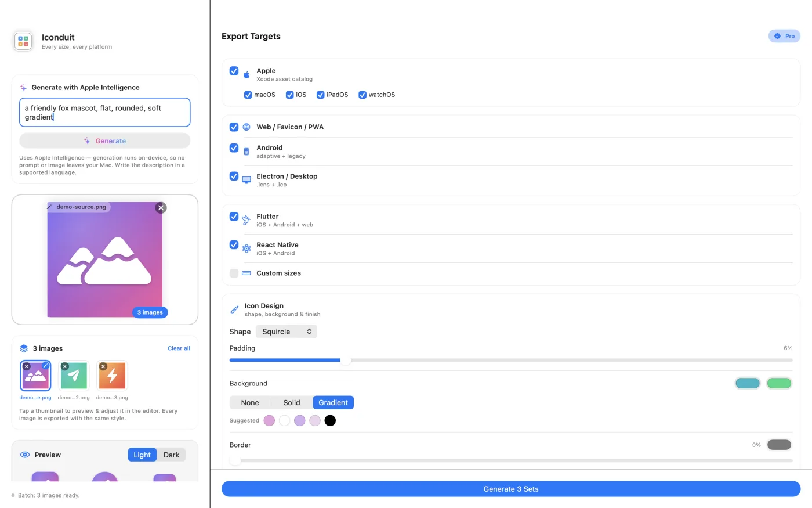Click the 'demo...3.png' file name label
Viewport: 812px width, 508px height.
click(112, 398)
